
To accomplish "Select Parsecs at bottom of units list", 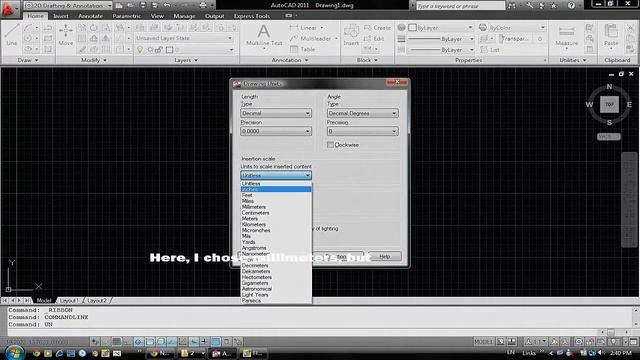I will 276,300.
